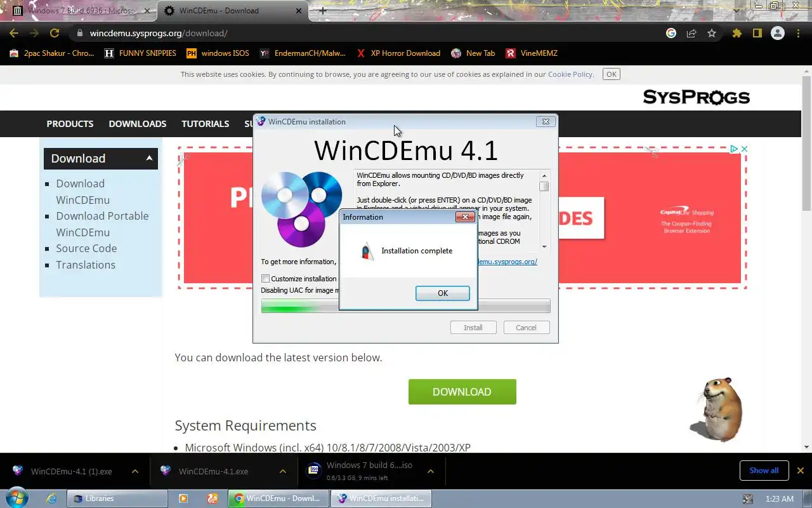The image size is (812, 508).
Task: Select the WinCDEmu - Download browser tab
Action: coord(232,11)
